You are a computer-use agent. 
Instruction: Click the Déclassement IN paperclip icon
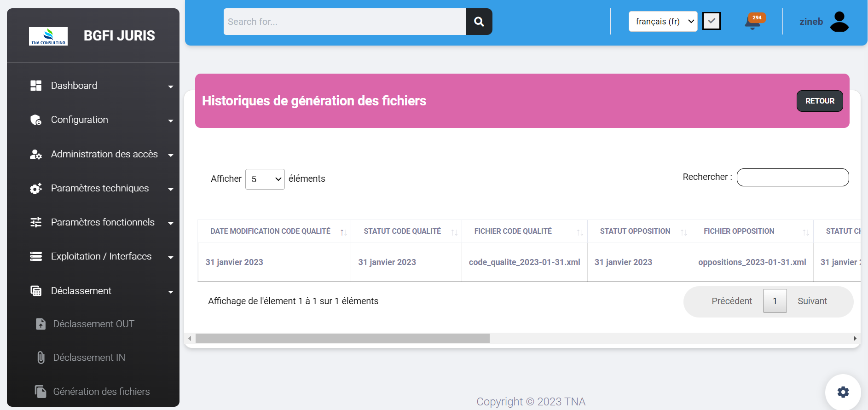(x=41, y=358)
